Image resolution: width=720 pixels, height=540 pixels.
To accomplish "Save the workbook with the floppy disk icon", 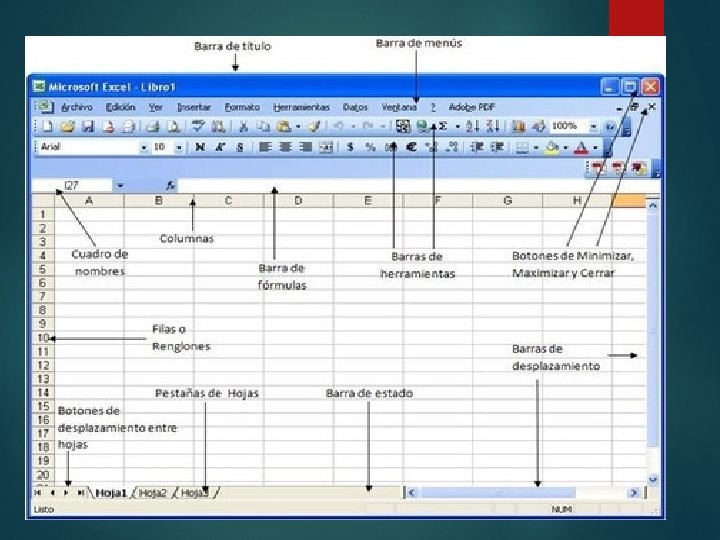I will (88, 126).
